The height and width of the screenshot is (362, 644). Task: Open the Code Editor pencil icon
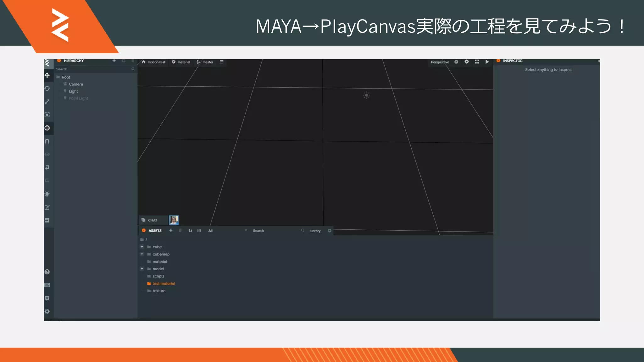(x=47, y=207)
